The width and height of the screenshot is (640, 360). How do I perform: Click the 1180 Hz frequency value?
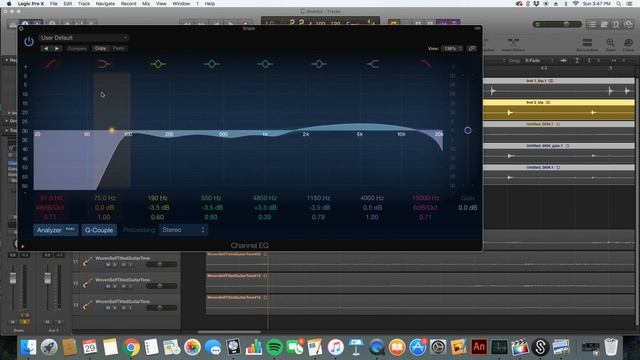(x=318, y=198)
